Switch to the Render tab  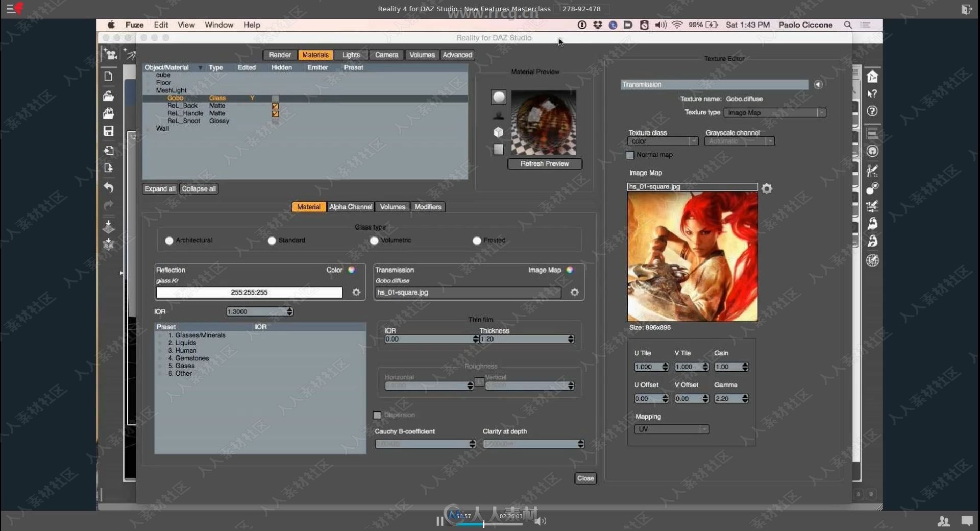point(280,55)
